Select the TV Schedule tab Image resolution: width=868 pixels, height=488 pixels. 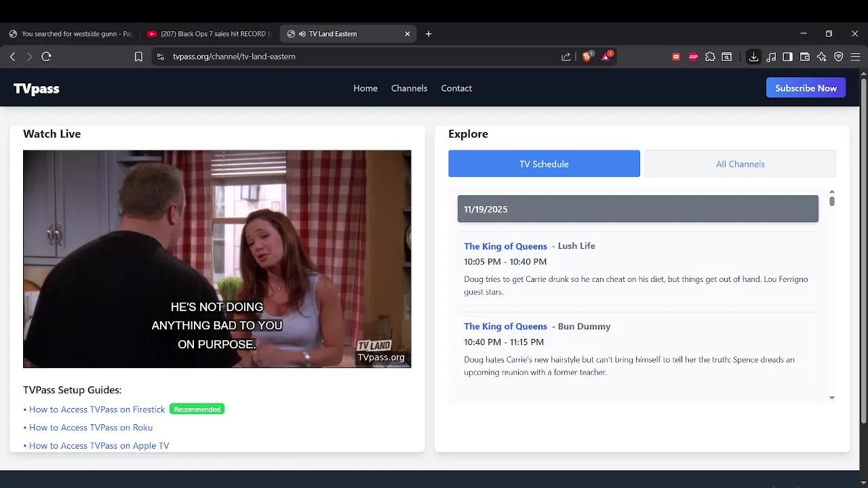(x=544, y=164)
